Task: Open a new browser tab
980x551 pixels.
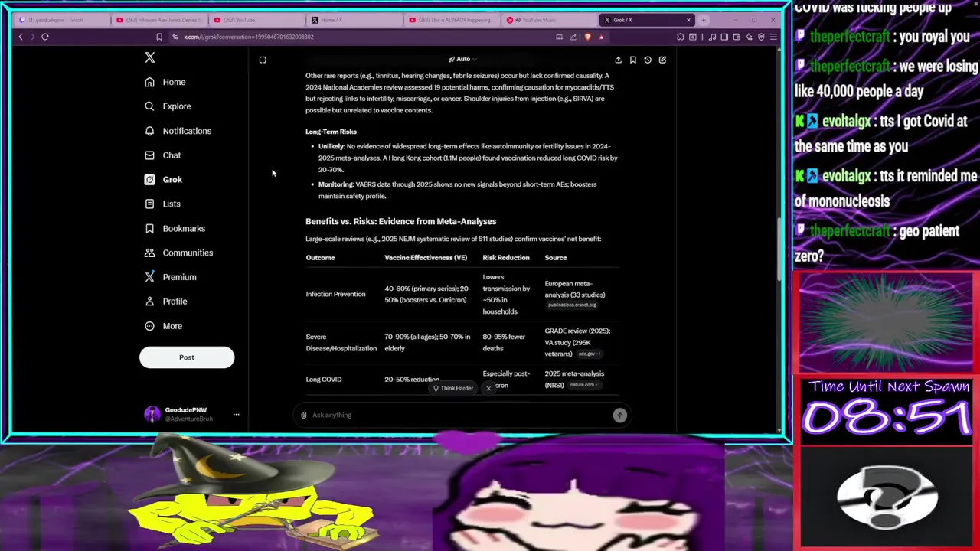Action: pos(704,20)
